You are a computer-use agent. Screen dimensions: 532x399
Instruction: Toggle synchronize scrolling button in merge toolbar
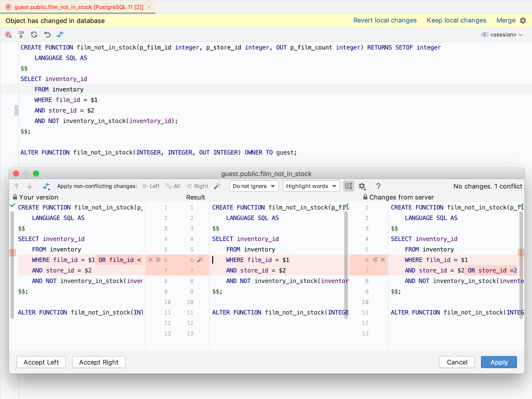pos(349,186)
